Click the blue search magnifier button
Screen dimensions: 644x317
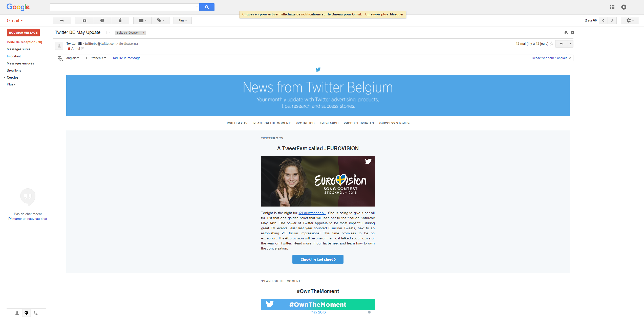coord(207,7)
